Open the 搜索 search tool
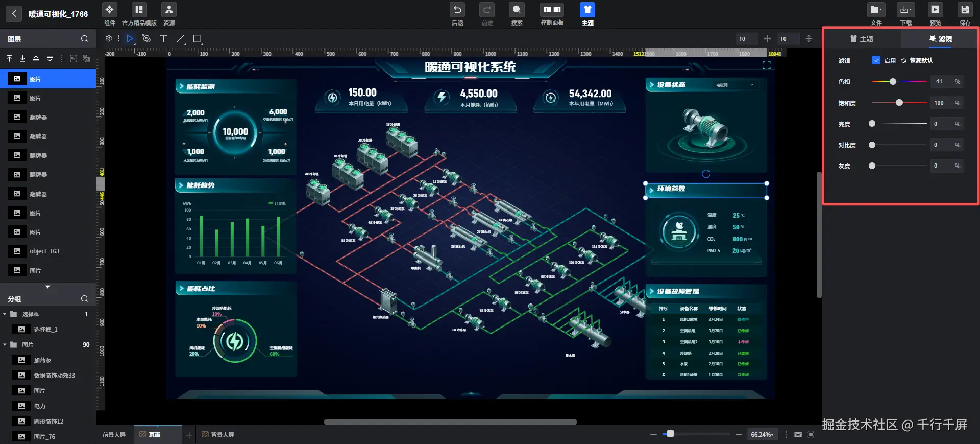 [517, 14]
